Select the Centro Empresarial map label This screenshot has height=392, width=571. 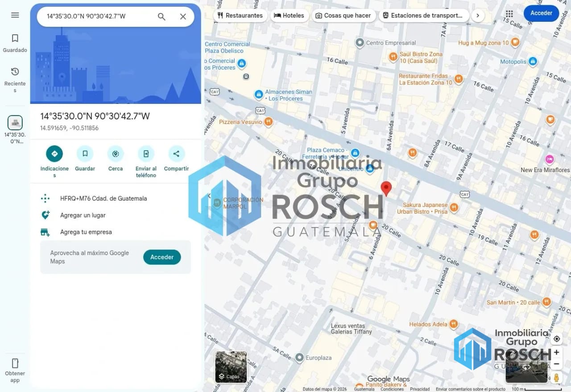point(391,43)
